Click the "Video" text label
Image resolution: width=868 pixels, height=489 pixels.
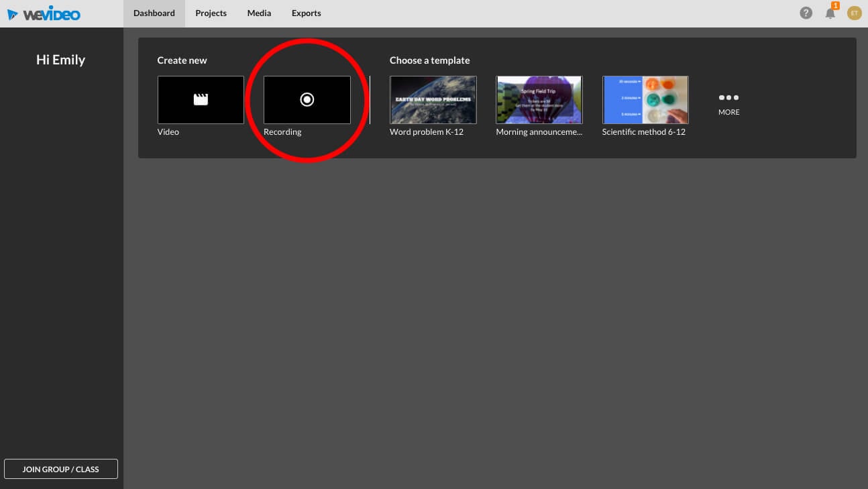click(168, 132)
